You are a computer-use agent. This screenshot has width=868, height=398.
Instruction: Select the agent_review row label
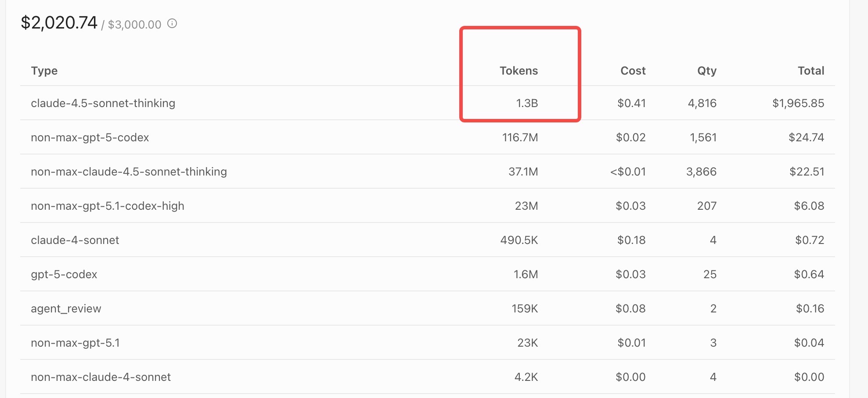pyautogui.click(x=66, y=308)
